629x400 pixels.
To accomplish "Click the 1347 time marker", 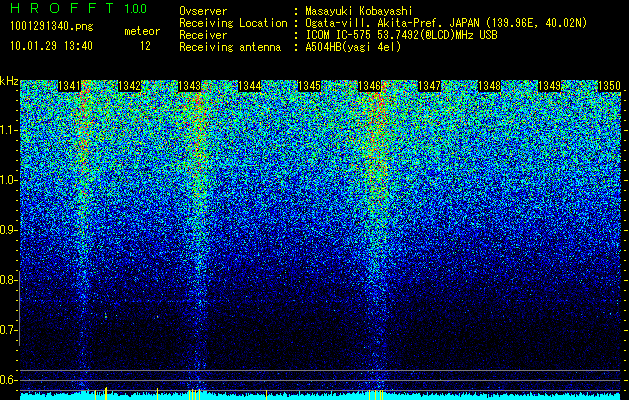I will (x=429, y=86).
